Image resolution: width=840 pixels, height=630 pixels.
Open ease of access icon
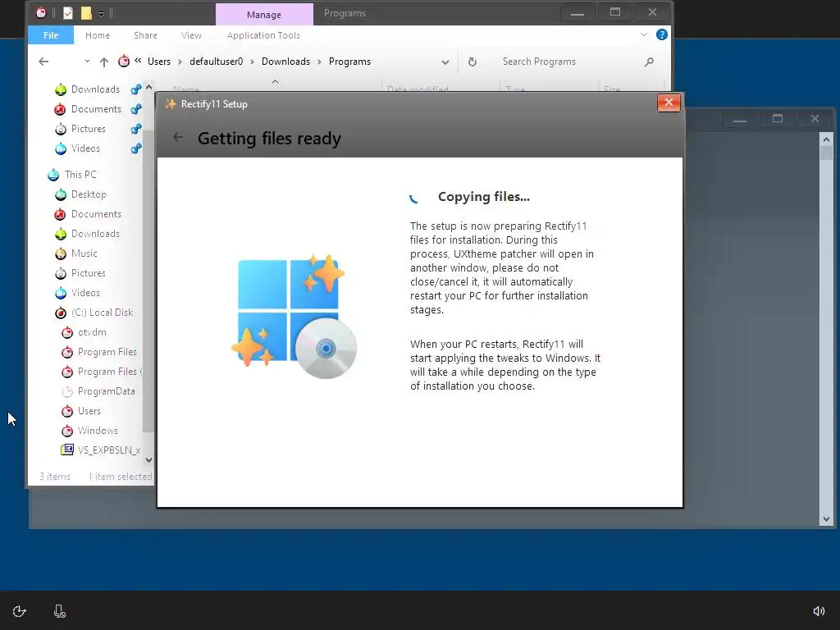point(20,611)
